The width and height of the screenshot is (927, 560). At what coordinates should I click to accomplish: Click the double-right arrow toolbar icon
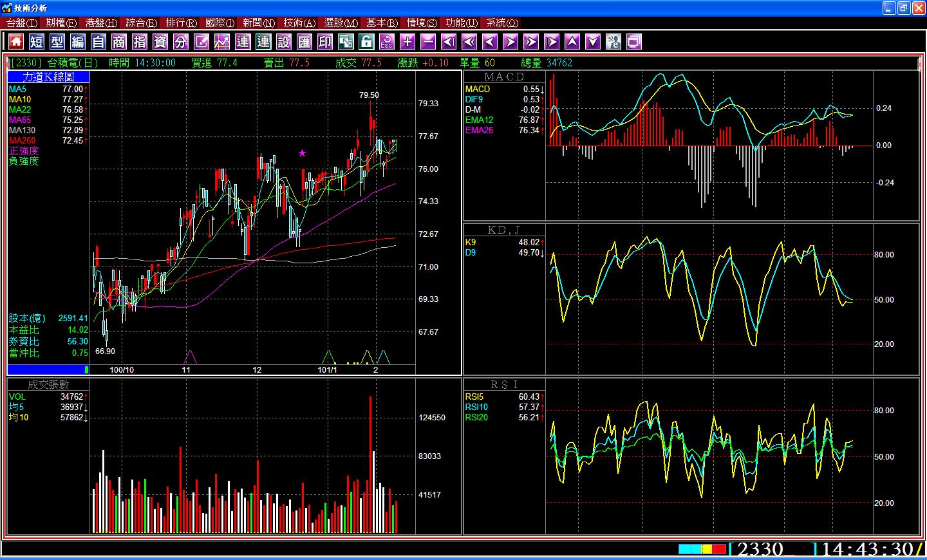click(531, 42)
